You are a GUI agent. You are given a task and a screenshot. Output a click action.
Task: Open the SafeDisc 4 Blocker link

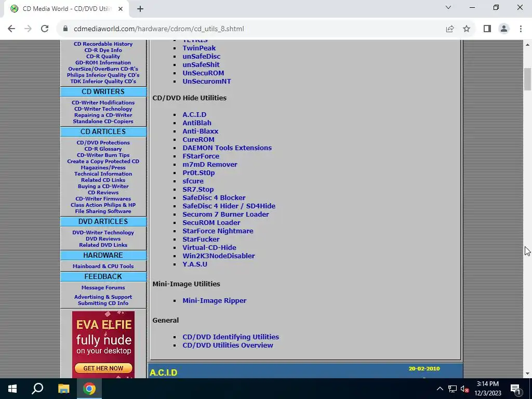click(214, 198)
